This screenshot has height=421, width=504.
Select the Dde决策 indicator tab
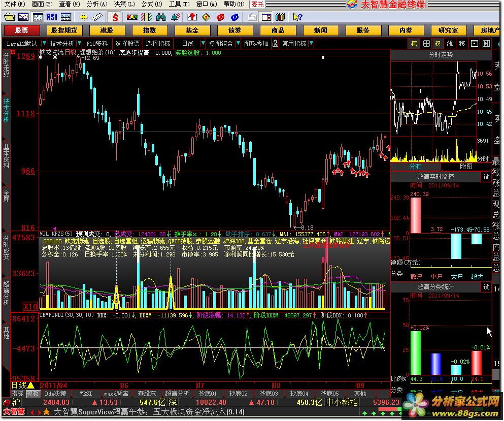[55, 394]
